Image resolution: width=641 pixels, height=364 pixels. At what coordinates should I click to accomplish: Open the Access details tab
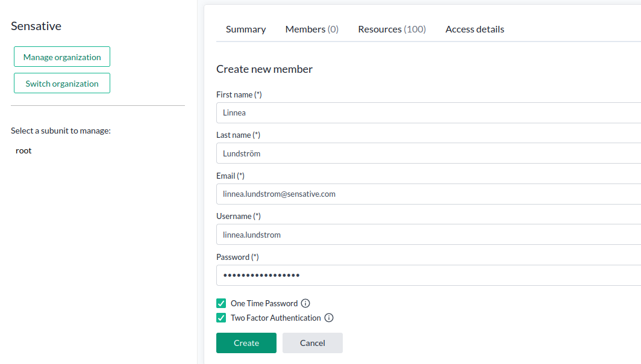pos(475,29)
